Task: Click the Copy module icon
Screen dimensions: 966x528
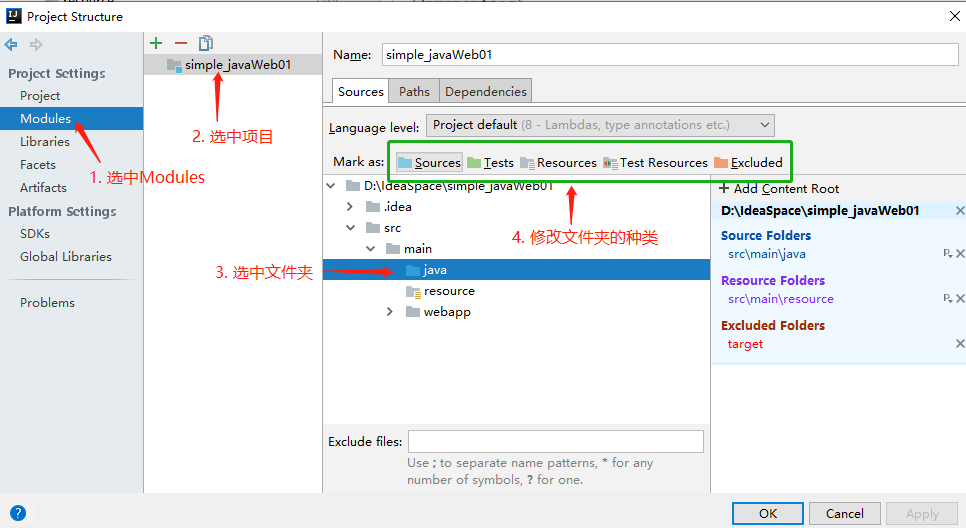Action: click(205, 43)
